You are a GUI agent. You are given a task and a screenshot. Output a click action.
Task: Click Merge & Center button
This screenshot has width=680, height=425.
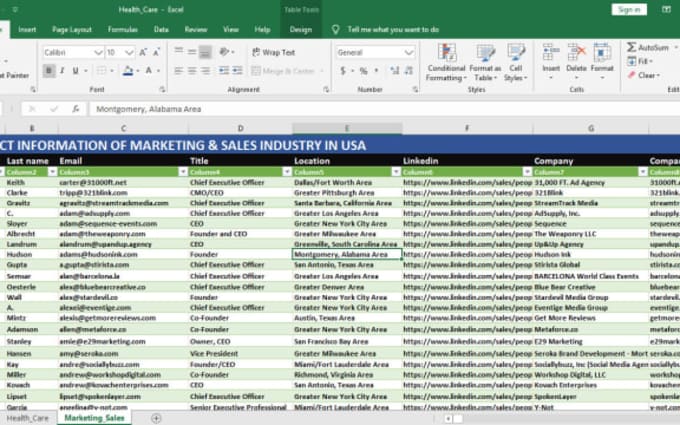(283, 71)
